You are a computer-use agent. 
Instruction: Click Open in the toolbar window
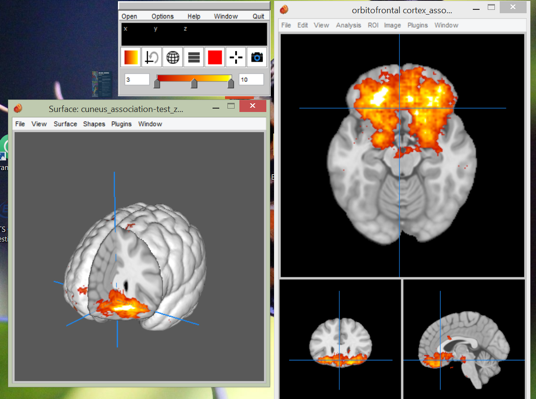tap(129, 16)
